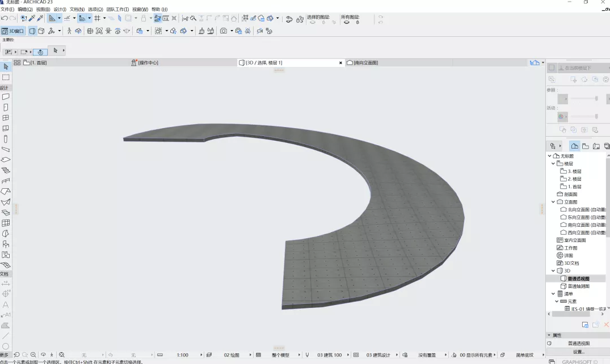Click the Undo arrow icon

click(x=5, y=18)
